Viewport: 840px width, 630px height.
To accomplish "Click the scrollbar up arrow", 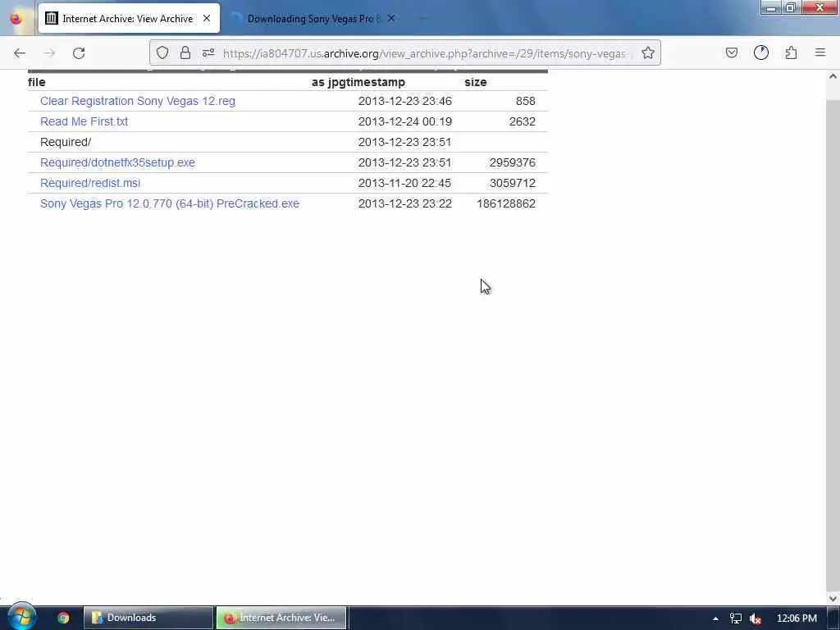I will (833, 76).
